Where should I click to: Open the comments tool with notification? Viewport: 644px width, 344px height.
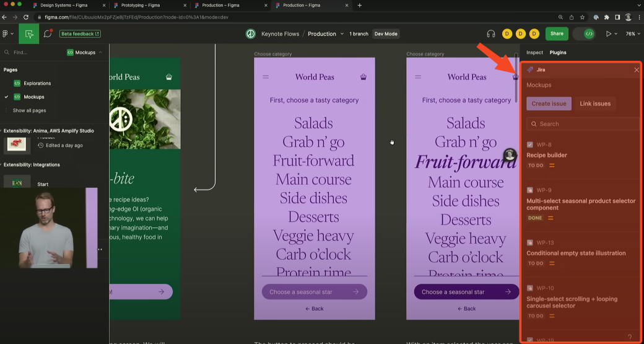(x=48, y=33)
